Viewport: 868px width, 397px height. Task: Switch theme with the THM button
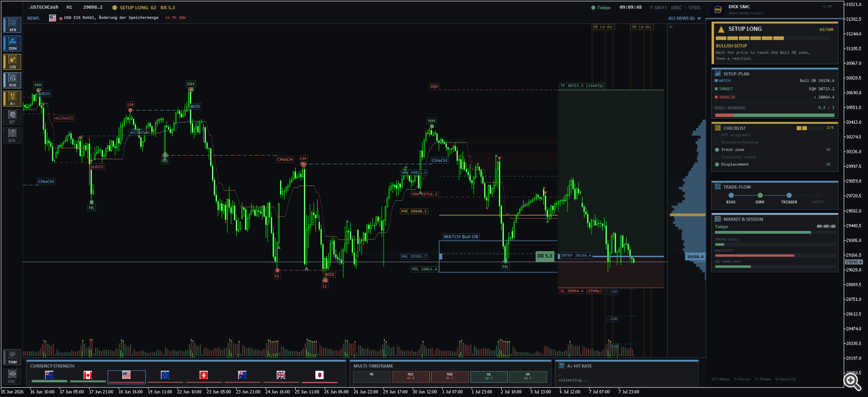click(x=12, y=357)
